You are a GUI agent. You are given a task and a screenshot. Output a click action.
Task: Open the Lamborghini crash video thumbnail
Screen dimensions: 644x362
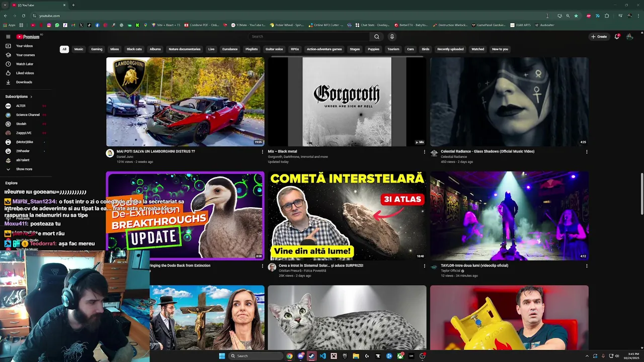click(185, 102)
